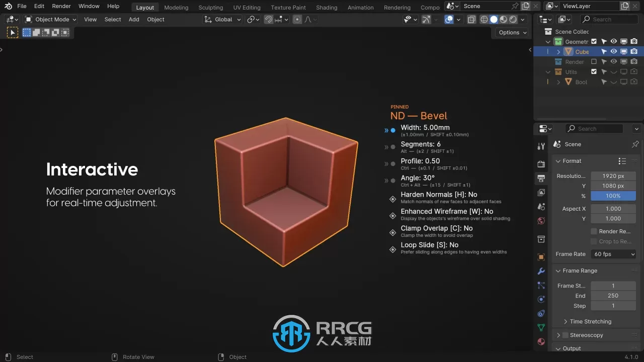Choose the Subtract selection mode icon

[46, 32]
